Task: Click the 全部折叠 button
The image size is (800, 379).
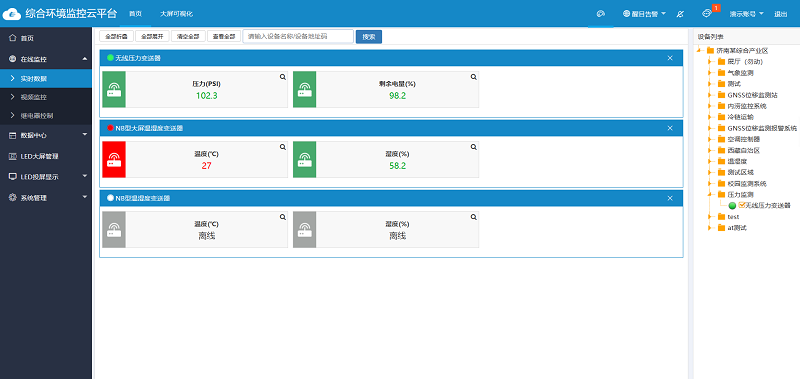Action: coord(116,36)
